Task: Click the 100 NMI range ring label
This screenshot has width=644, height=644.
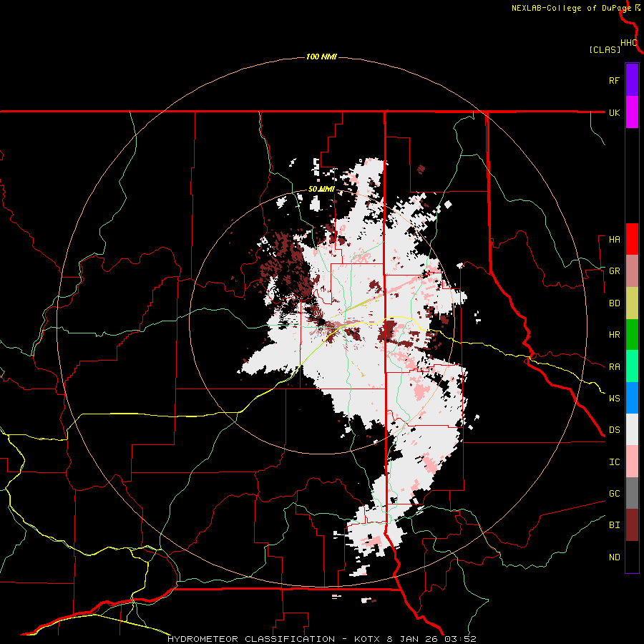Action: pos(321,57)
